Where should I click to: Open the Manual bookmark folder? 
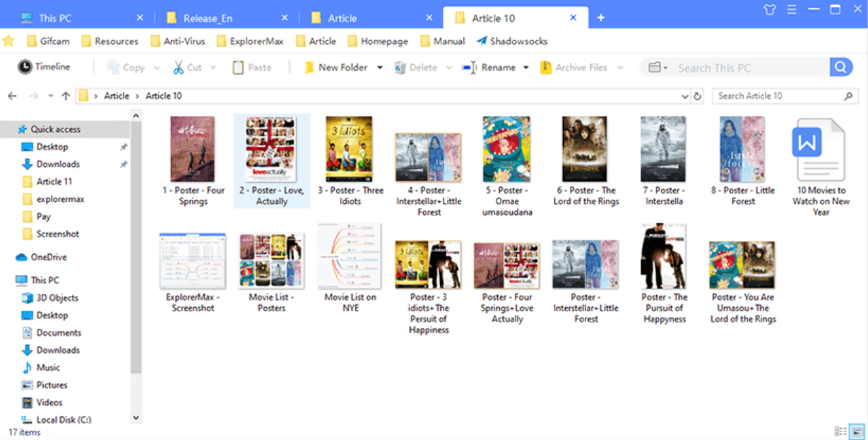coord(443,41)
